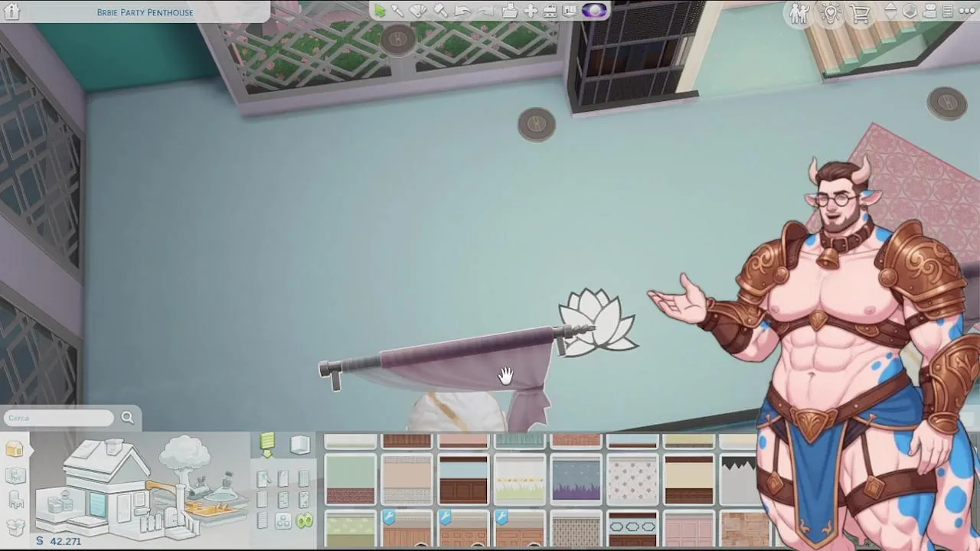
Task: Open the Gallery purple orb button
Action: point(594,11)
